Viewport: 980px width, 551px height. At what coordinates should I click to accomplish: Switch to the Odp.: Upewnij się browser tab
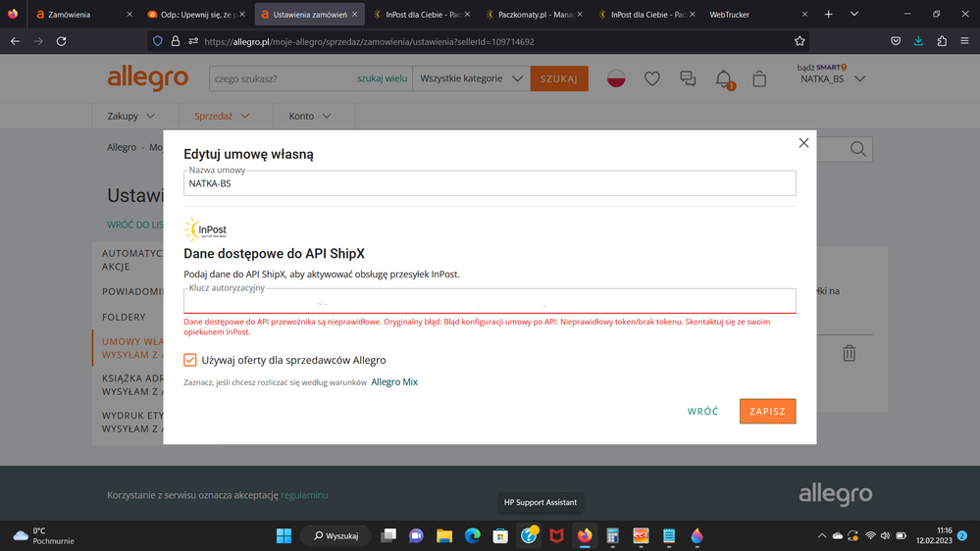click(x=196, y=14)
